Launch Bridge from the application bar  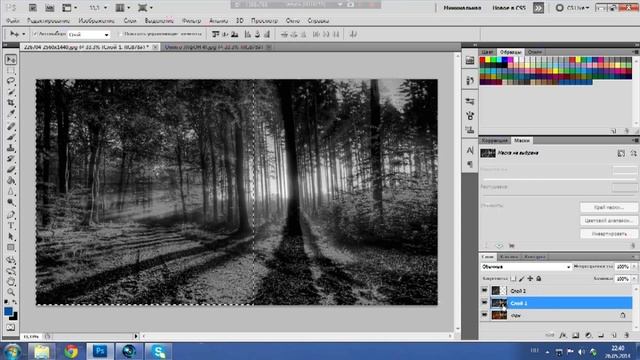tap(33, 8)
